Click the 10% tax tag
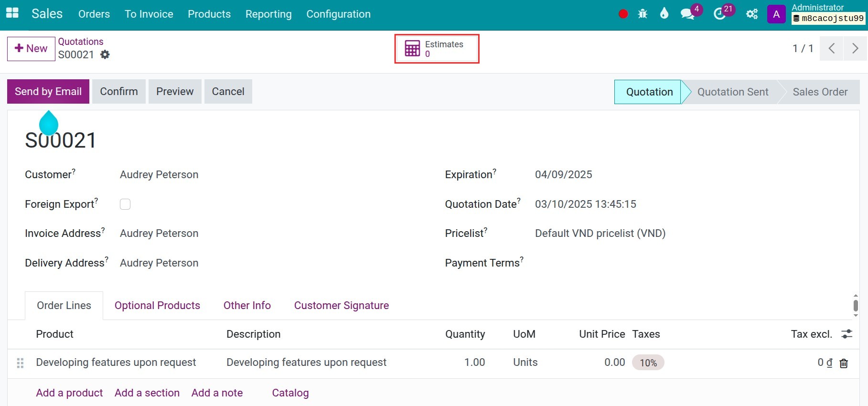The image size is (868, 406). (648, 363)
